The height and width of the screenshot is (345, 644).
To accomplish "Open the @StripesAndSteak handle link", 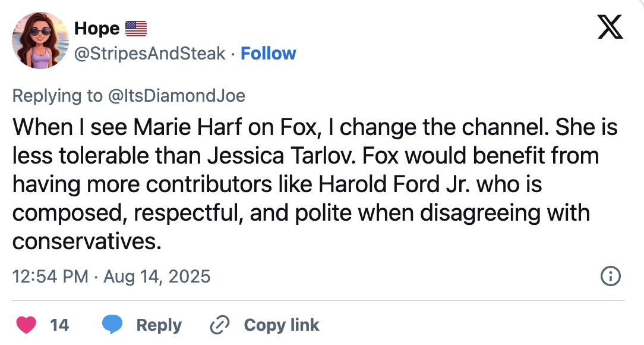I will (150, 54).
